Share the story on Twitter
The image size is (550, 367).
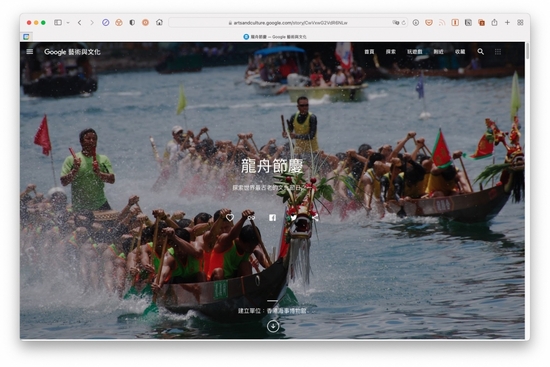294,218
